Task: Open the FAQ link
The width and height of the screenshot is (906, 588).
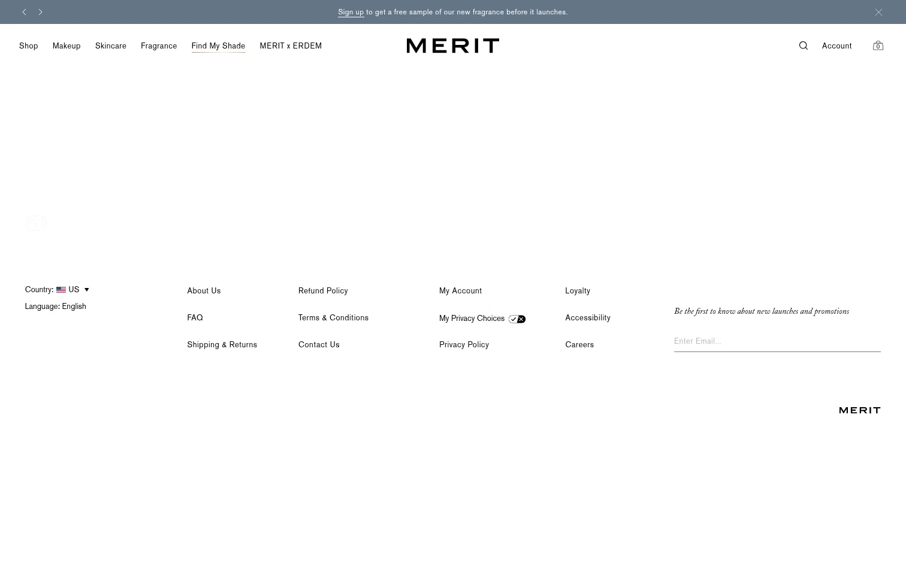Action: point(195,318)
